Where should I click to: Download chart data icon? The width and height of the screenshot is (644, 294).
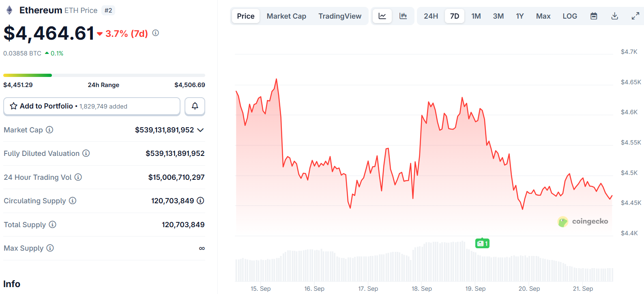(615, 16)
